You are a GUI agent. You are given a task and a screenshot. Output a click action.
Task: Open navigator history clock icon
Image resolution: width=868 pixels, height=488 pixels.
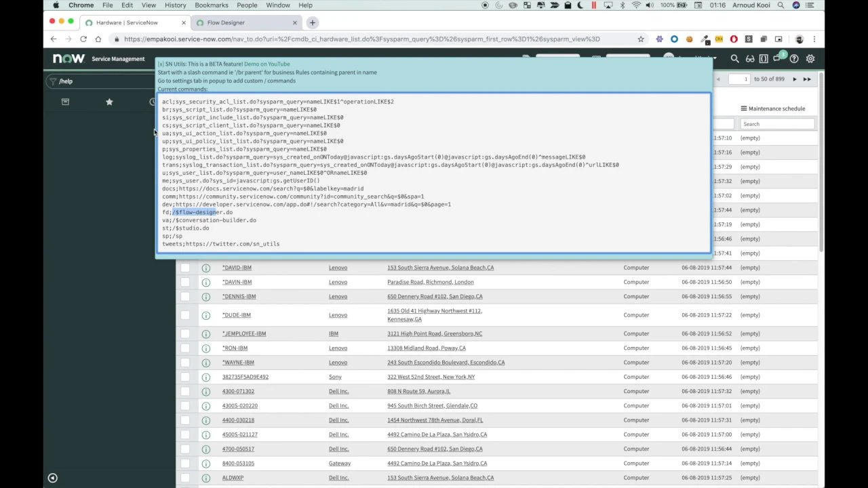[x=153, y=102]
